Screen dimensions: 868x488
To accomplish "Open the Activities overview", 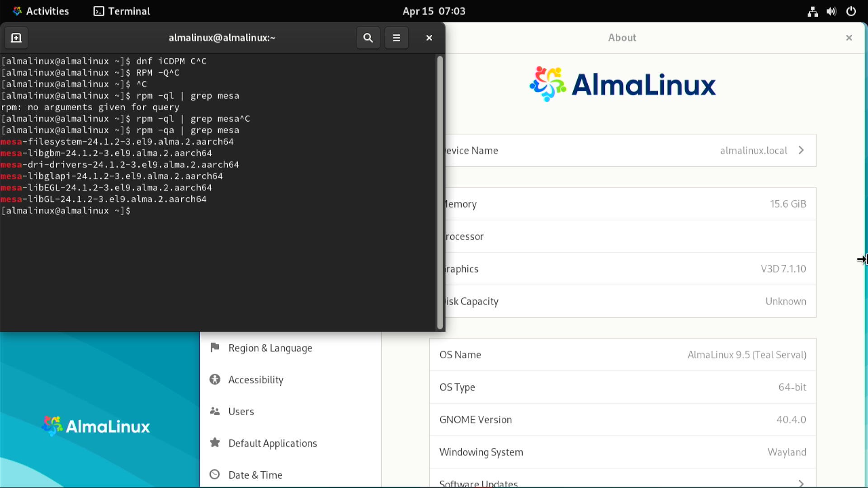I will pos(41,11).
